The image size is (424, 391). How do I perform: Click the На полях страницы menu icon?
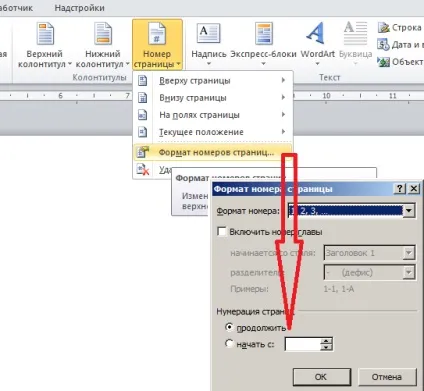click(143, 115)
